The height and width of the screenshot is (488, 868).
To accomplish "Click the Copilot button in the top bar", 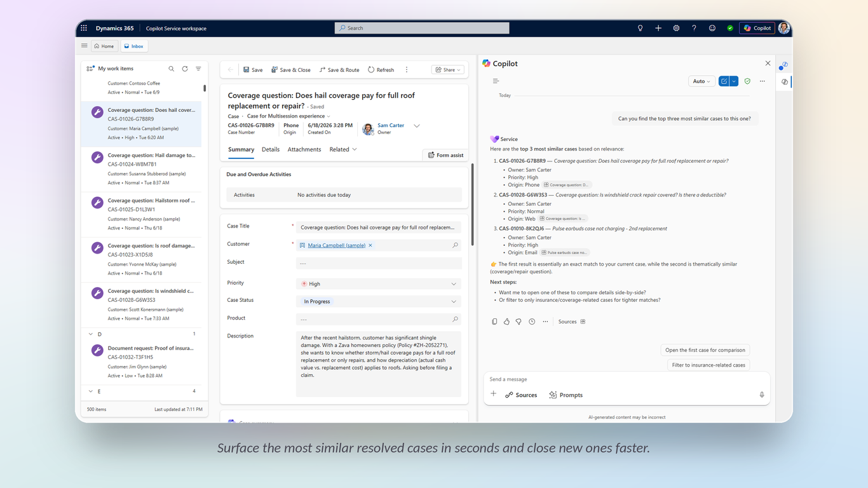I will [x=757, y=28].
